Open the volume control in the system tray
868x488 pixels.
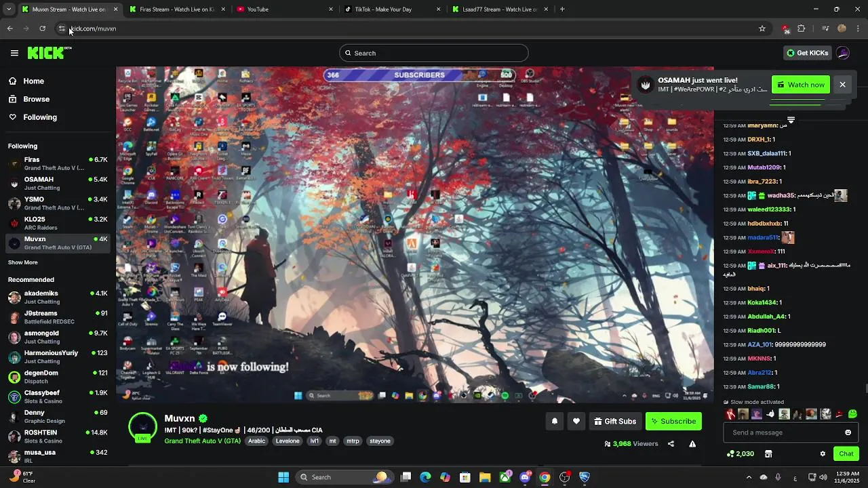(x=823, y=477)
